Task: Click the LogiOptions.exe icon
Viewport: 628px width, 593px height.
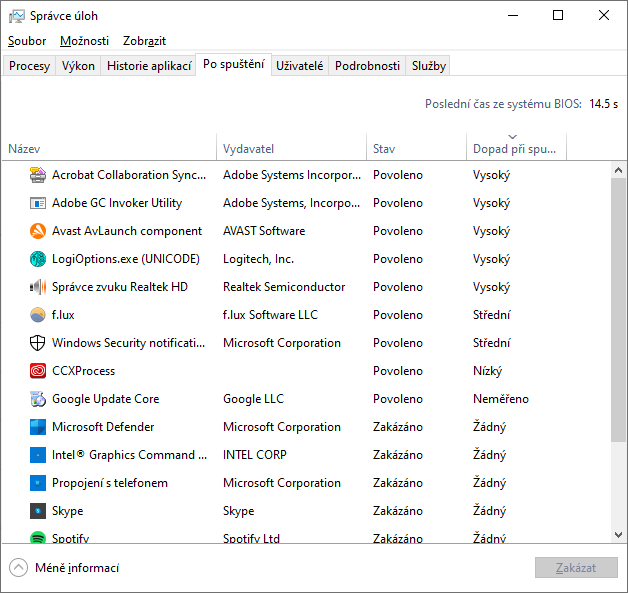Action: coord(38,259)
